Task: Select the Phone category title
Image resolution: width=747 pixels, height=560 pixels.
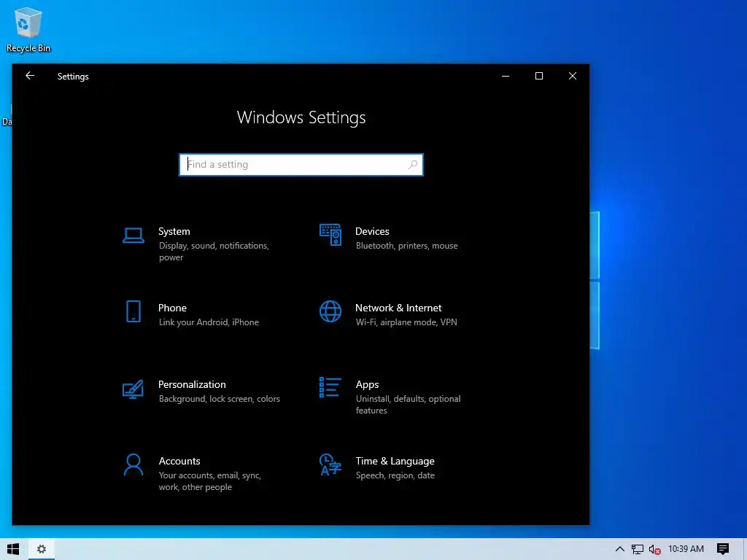Action: click(x=172, y=308)
